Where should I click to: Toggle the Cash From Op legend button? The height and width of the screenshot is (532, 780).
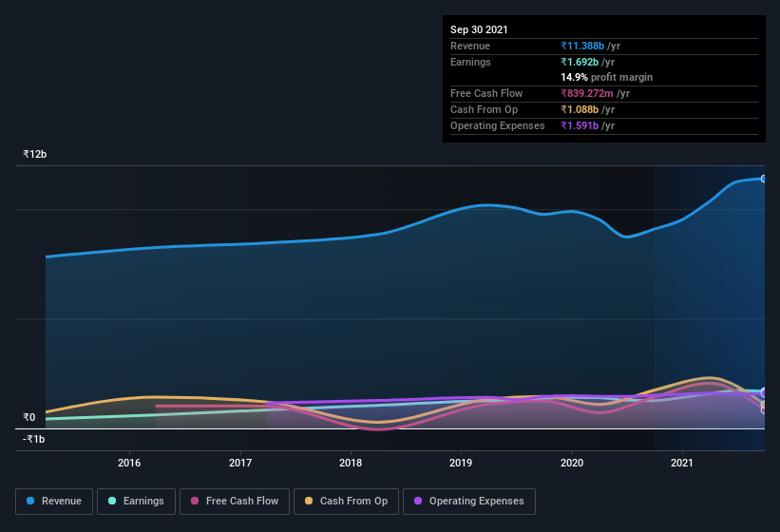(x=346, y=502)
